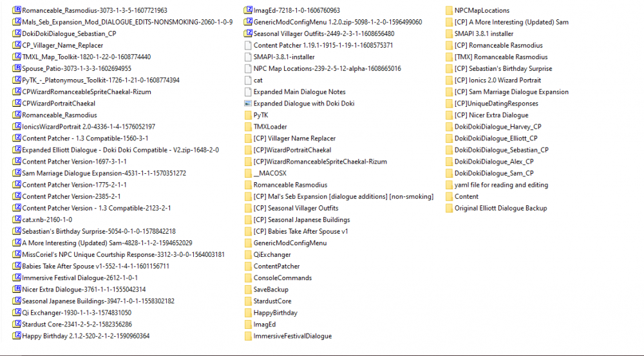Screen dimensions: 644x356
Task: Click the [CP]WizardPortraitChaekal folder name
Action: pos(292,150)
